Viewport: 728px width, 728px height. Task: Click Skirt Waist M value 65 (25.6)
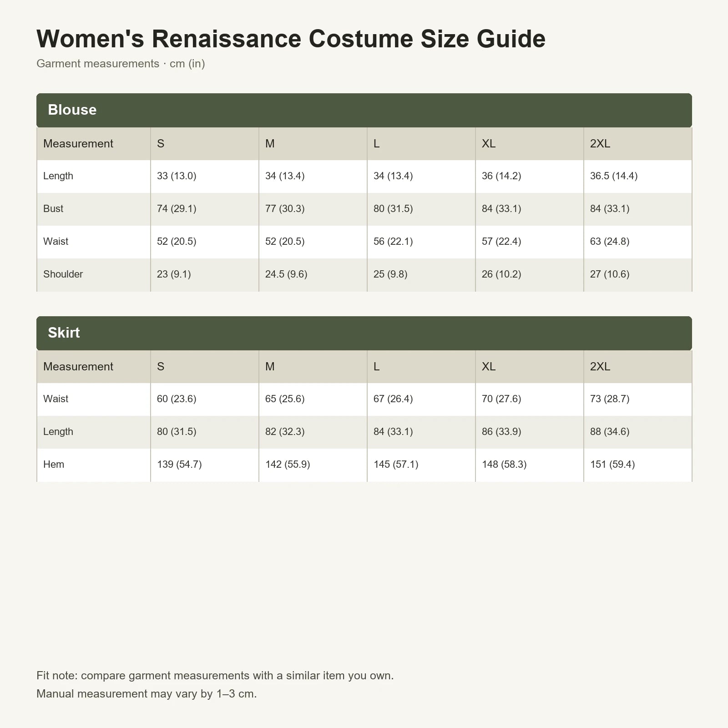pos(285,399)
